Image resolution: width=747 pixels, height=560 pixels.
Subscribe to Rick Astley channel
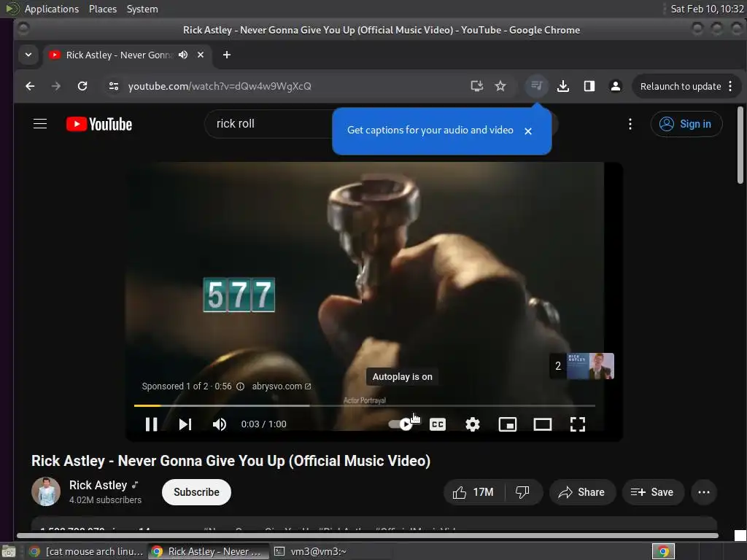click(196, 492)
